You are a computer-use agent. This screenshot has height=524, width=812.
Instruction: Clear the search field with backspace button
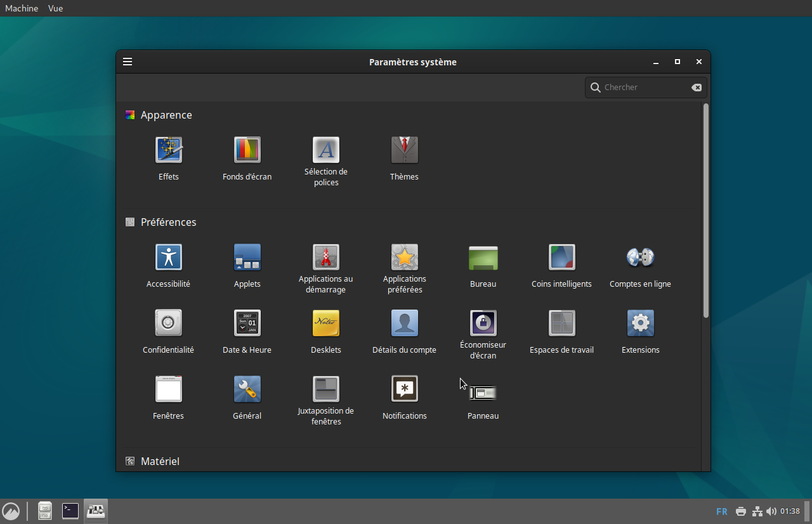pyautogui.click(x=697, y=88)
